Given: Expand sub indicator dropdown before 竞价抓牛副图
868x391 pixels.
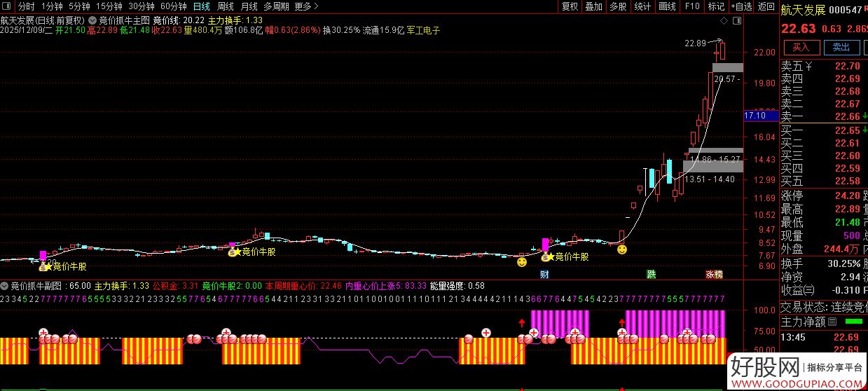Looking at the screenshot, I should point(4,286).
